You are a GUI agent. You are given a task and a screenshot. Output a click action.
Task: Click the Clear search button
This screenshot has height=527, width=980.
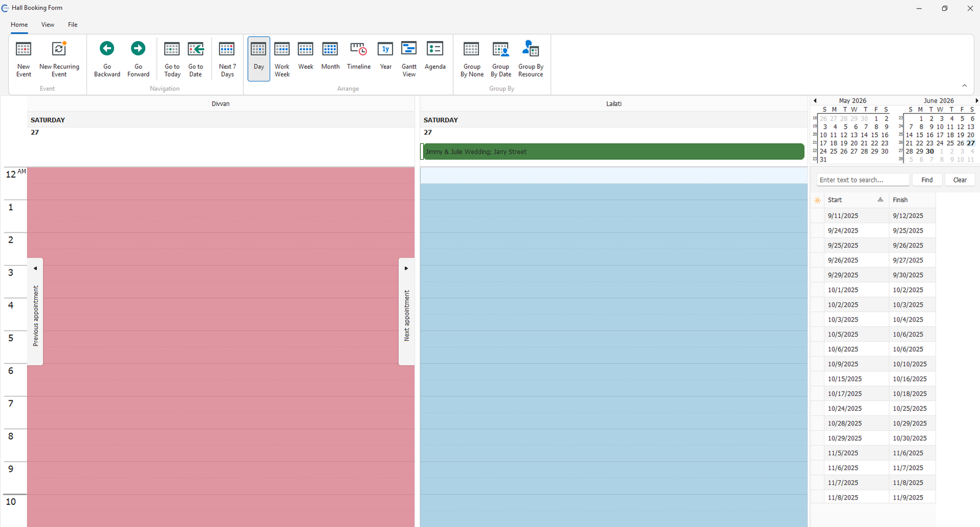(x=960, y=180)
